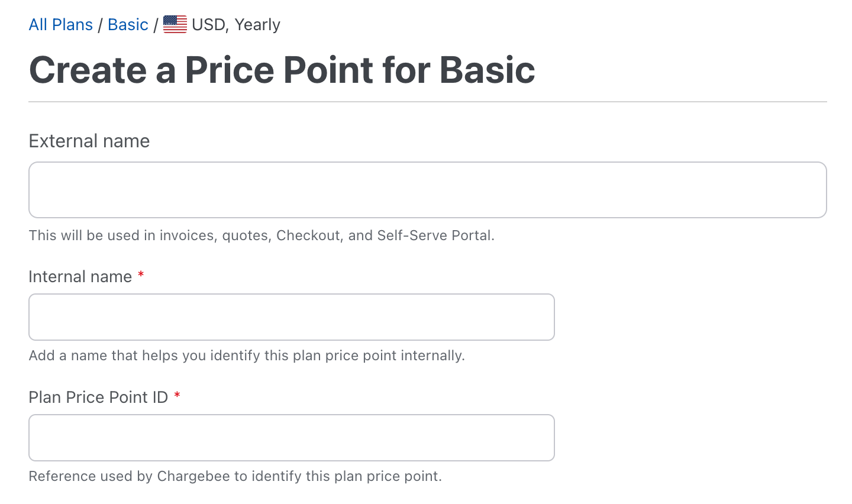Focus the External name text field
The width and height of the screenshot is (852, 504).
tap(427, 190)
